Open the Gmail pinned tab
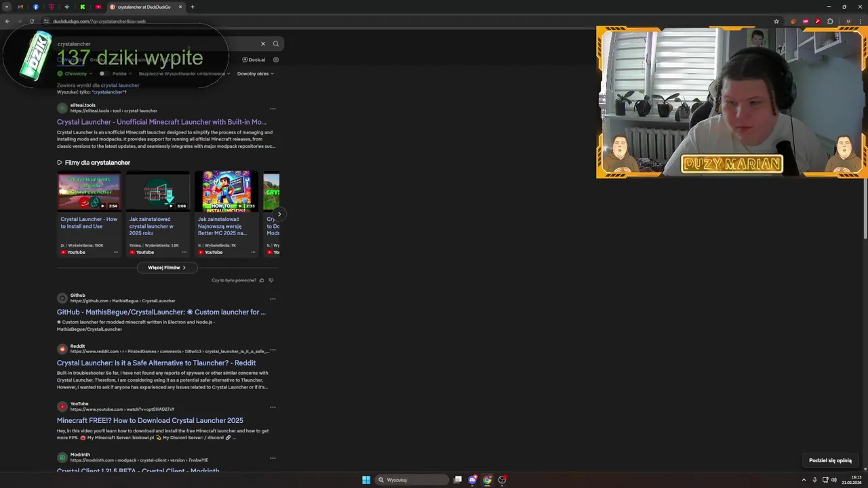 click(x=20, y=7)
